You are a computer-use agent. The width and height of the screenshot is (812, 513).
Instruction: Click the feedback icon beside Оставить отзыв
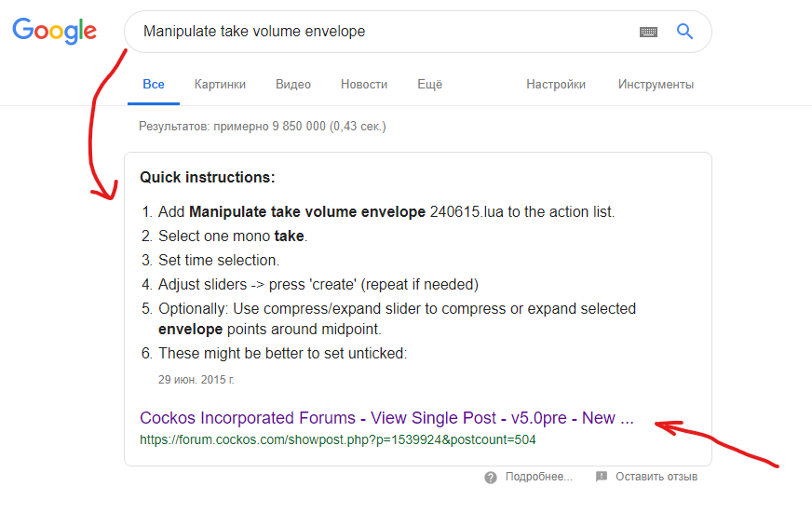[x=602, y=477]
